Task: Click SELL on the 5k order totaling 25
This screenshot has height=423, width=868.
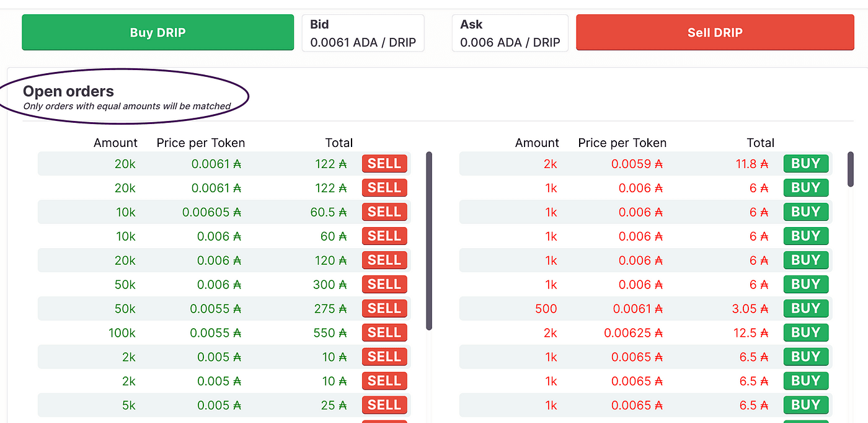Action: (384, 406)
